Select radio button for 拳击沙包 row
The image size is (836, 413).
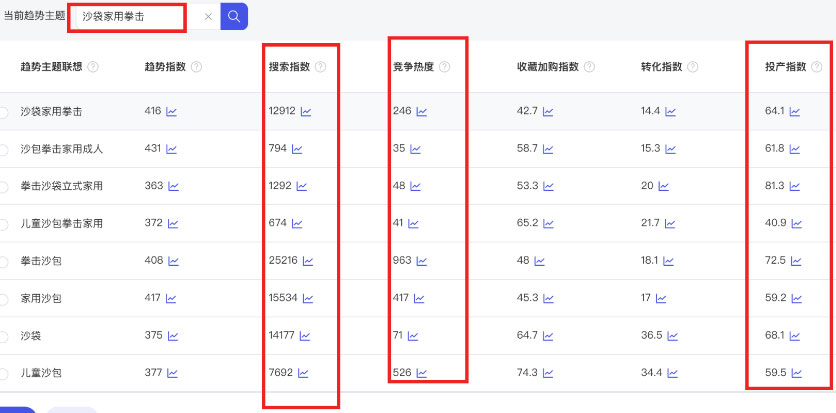[3, 262]
